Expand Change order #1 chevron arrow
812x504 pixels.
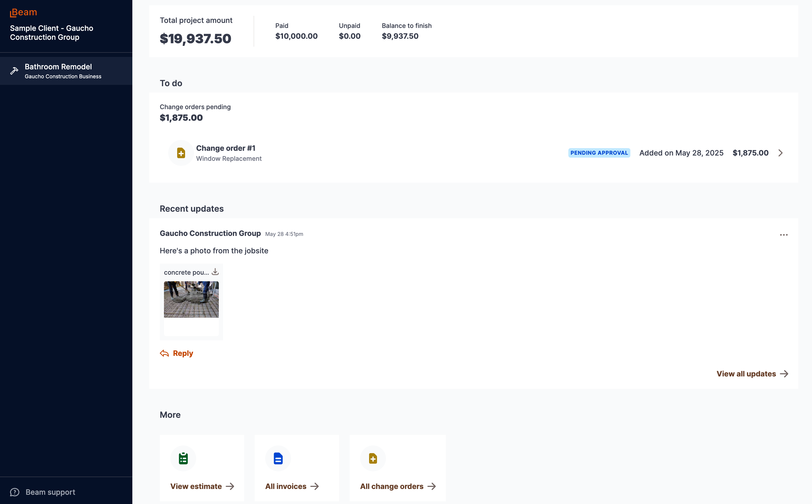point(781,153)
